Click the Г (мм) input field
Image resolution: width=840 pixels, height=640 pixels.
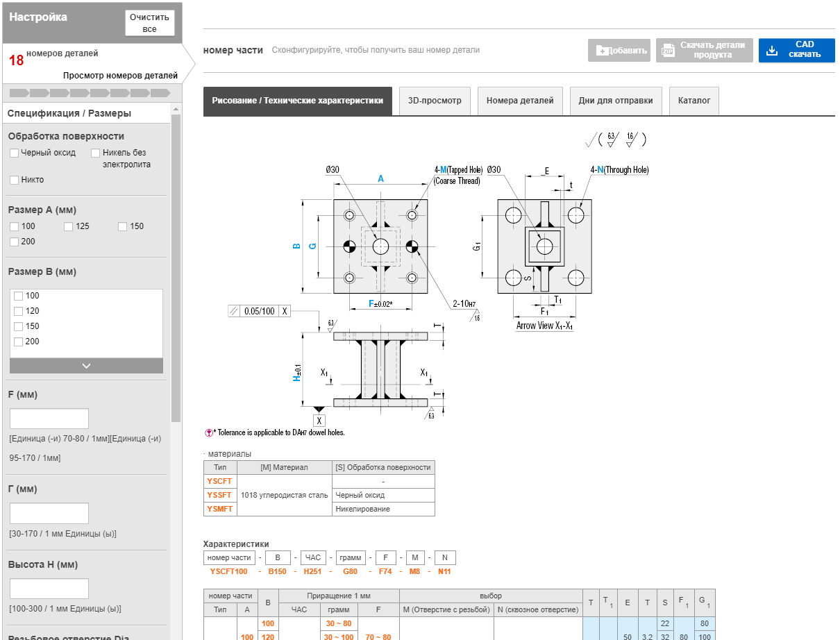coord(49,513)
